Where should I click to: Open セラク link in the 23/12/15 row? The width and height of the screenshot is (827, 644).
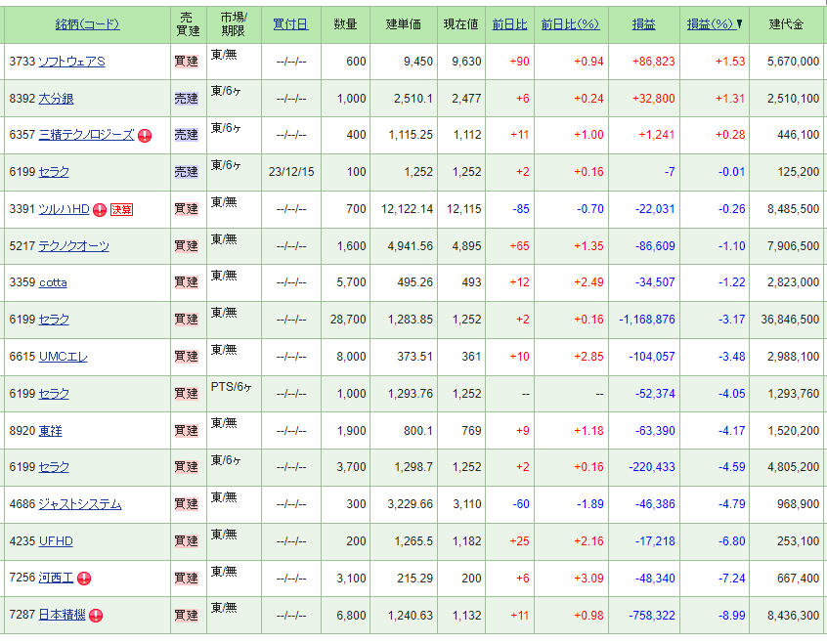click(54, 172)
